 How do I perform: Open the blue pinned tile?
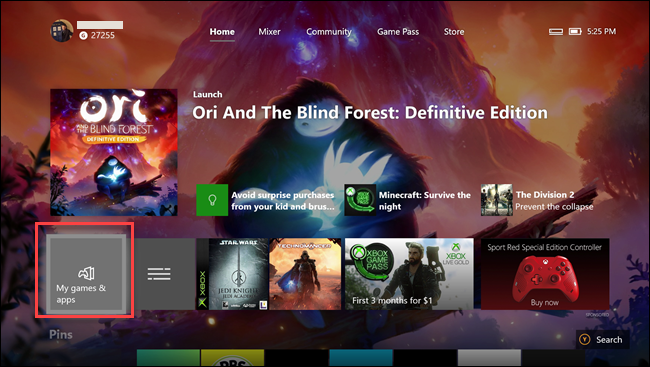pos(361,358)
